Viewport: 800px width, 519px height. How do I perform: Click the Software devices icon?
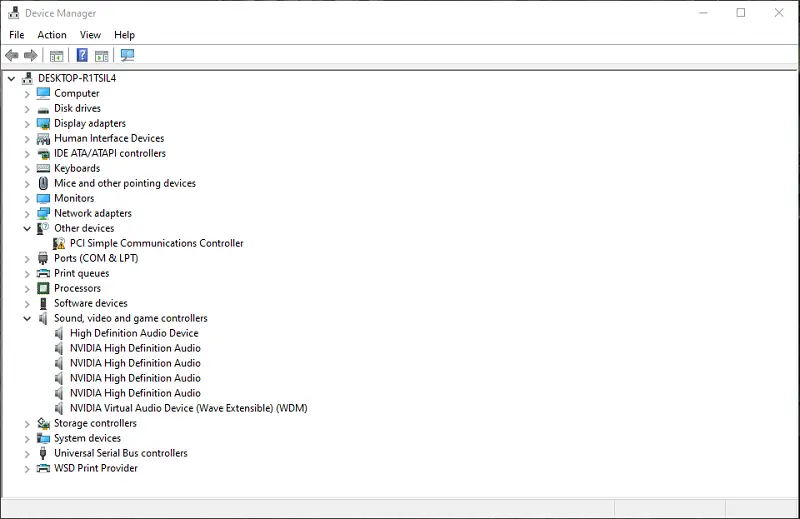point(43,303)
